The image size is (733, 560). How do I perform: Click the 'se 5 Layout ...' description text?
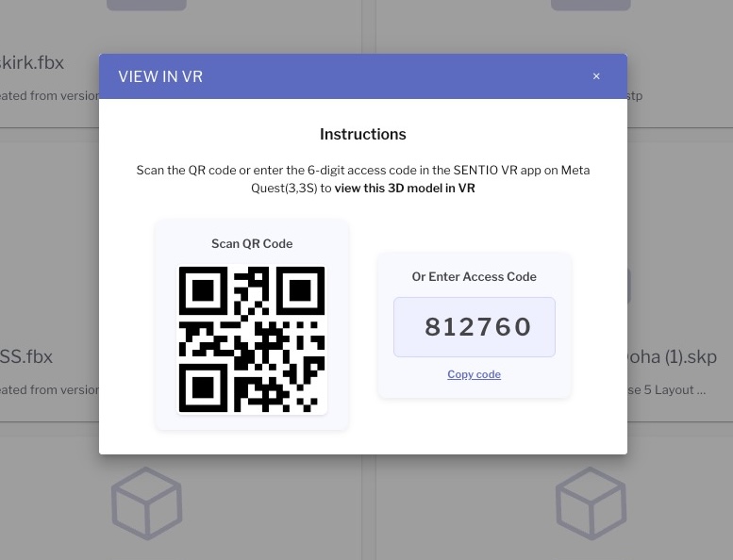pyautogui.click(x=667, y=390)
